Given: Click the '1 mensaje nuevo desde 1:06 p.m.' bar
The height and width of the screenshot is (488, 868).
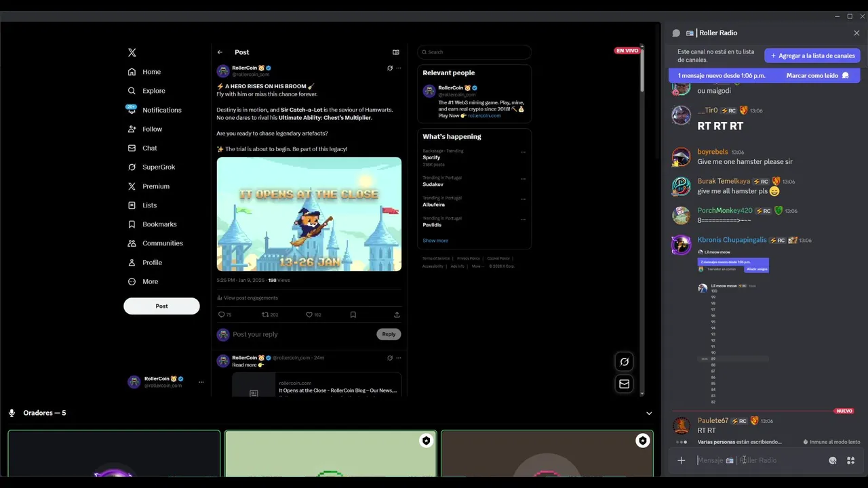Looking at the screenshot, I should pyautogui.click(x=764, y=76).
